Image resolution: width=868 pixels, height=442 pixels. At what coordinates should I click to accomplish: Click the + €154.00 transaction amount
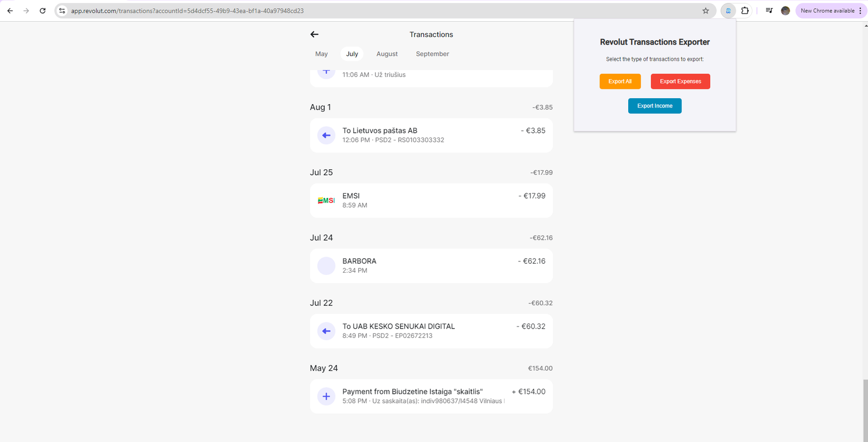coord(528,392)
